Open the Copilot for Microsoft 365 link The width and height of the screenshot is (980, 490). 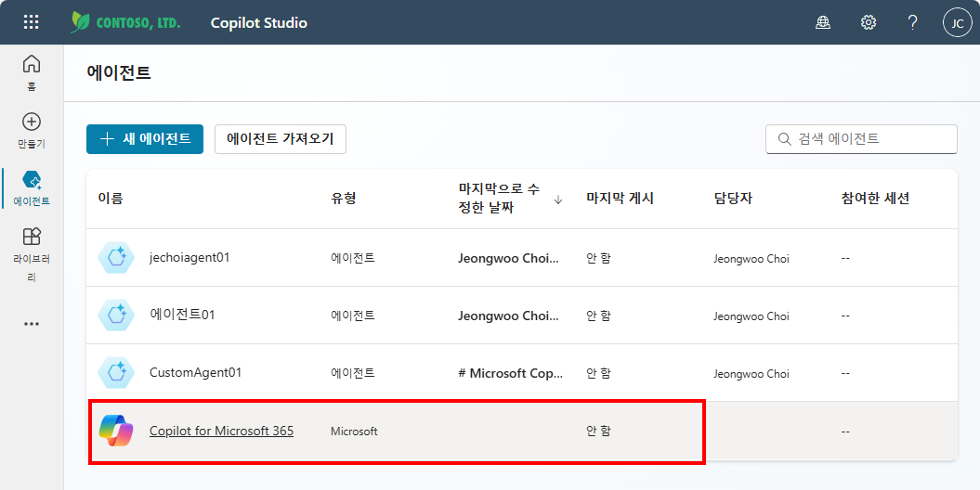pos(221,431)
